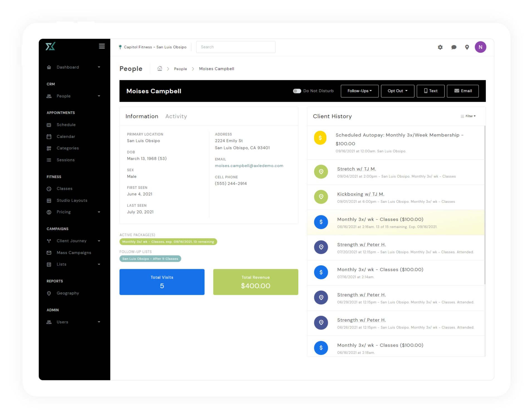
Task: Open the chat messages bubble icon
Action: point(453,47)
